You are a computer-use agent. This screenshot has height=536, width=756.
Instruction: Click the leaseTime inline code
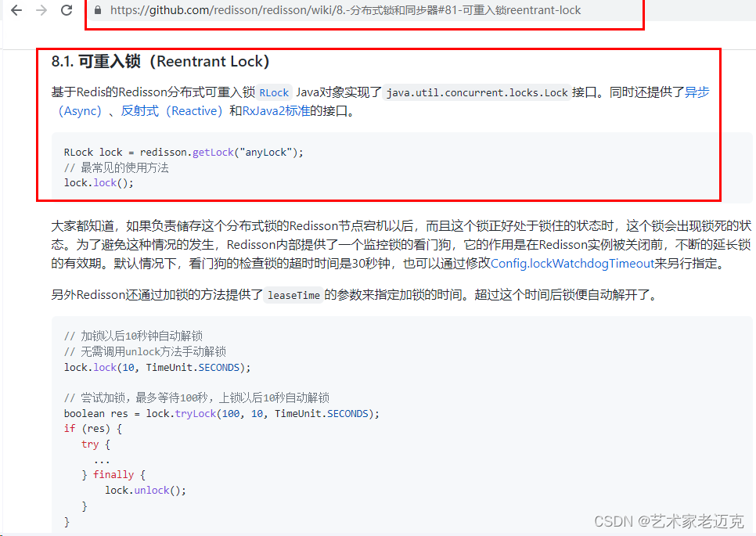293,295
